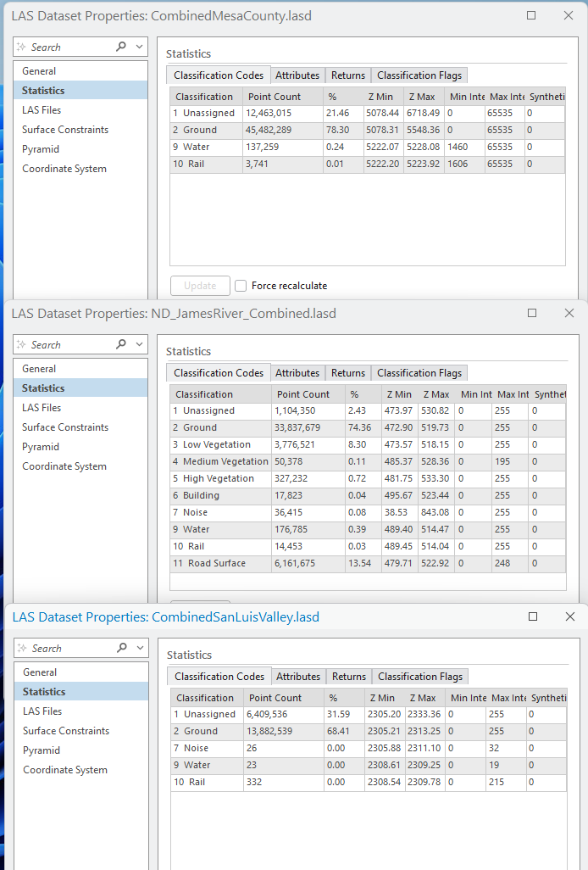Viewport: 588px width, 870px height.
Task: Sort by Point Count column in CombinedMesaCounty table
Action: (x=275, y=97)
